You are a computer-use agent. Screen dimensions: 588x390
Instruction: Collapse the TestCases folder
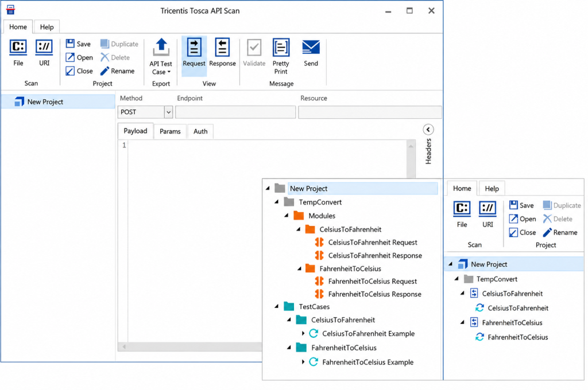(x=277, y=306)
